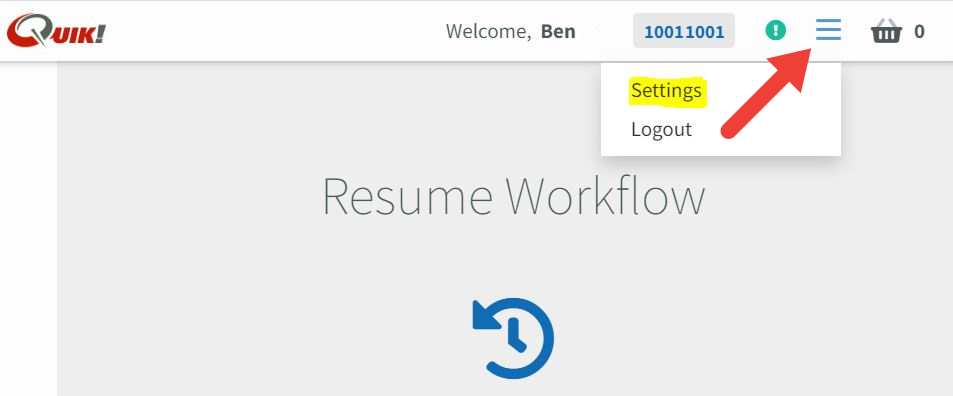Click the tail of the red arrow
This screenshot has width=953, height=396.
(728, 130)
